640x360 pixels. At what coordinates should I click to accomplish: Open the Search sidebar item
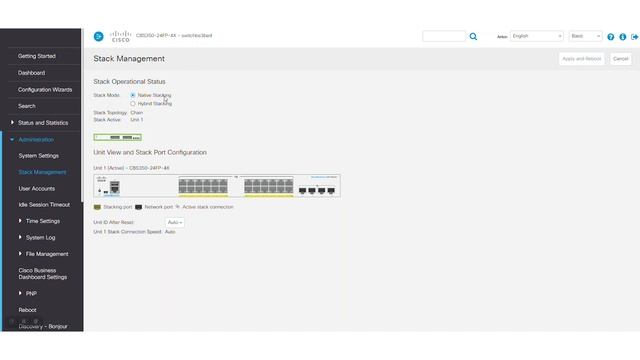[x=27, y=106]
